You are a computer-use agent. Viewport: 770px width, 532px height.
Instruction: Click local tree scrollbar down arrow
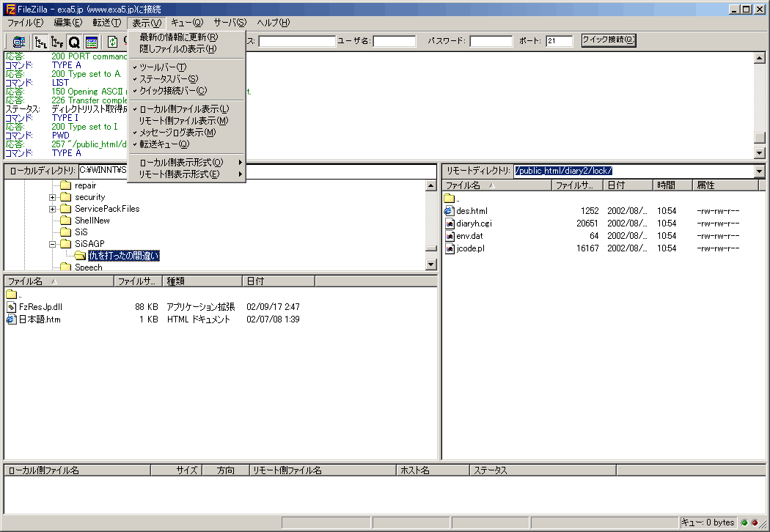pyautogui.click(x=431, y=265)
